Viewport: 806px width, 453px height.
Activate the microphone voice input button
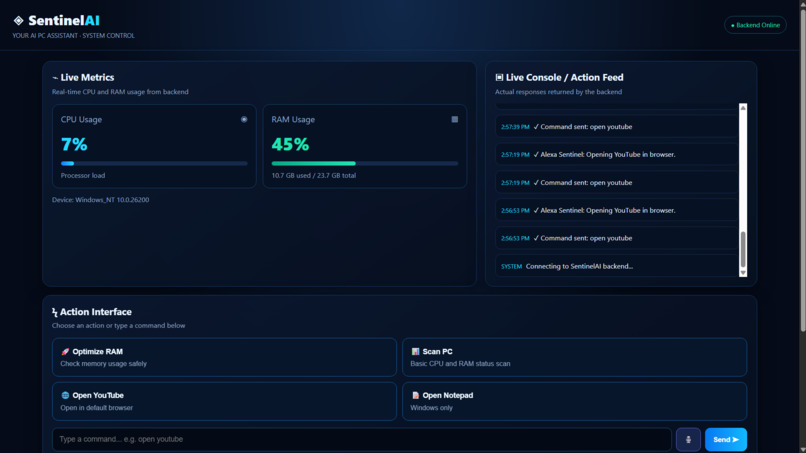coord(688,440)
